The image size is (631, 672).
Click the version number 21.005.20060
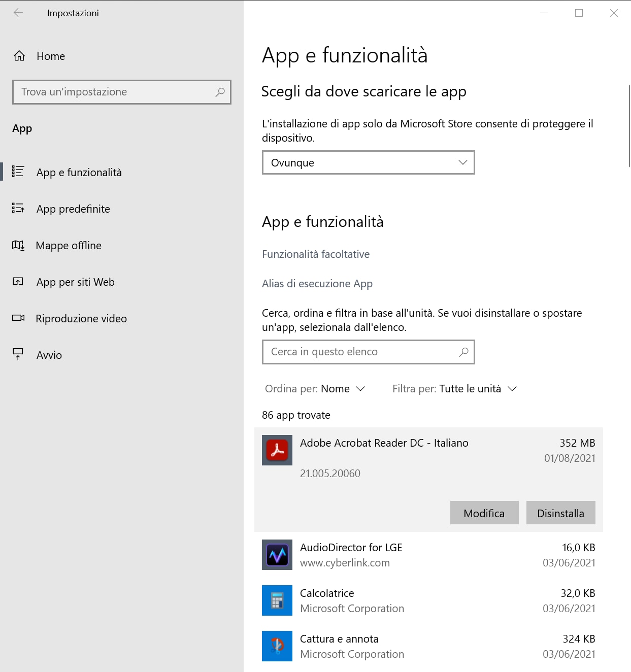pos(330,474)
